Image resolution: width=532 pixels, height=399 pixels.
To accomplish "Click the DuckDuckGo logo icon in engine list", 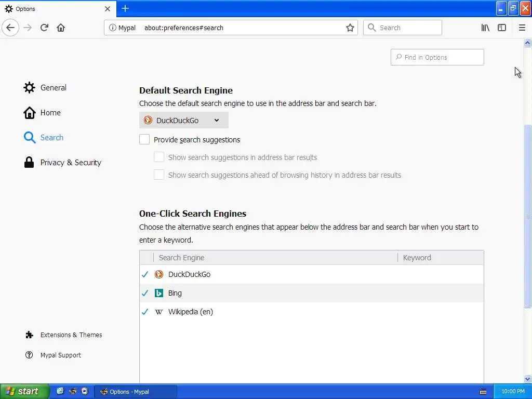I will pos(159,274).
